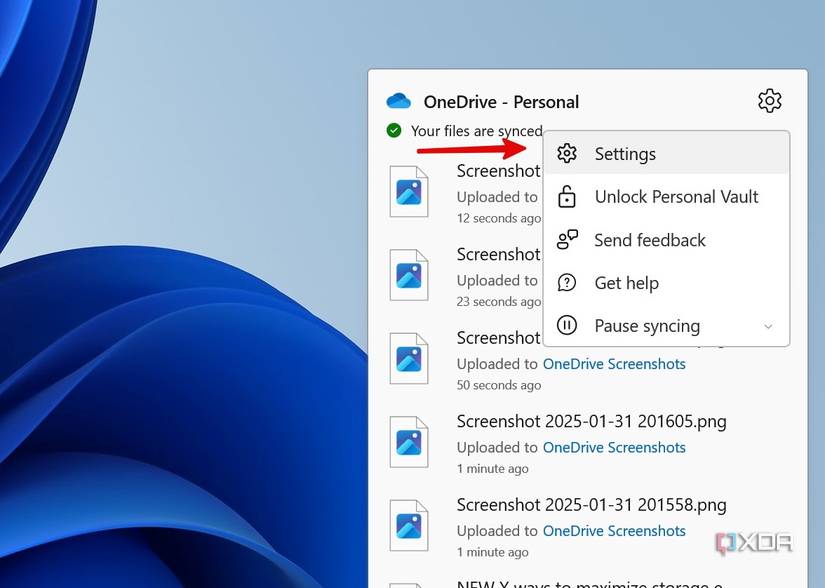The width and height of the screenshot is (825, 588).
Task: Open the file thumbnail uploaded 23 seconds ago
Action: click(409, 275)
